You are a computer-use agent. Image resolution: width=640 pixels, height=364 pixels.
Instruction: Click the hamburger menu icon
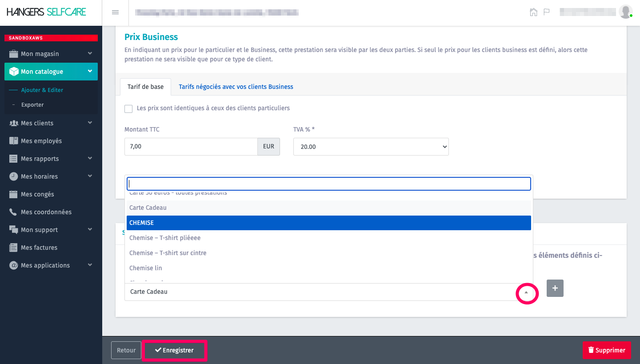pyautogui.click(x=115, y=12)
